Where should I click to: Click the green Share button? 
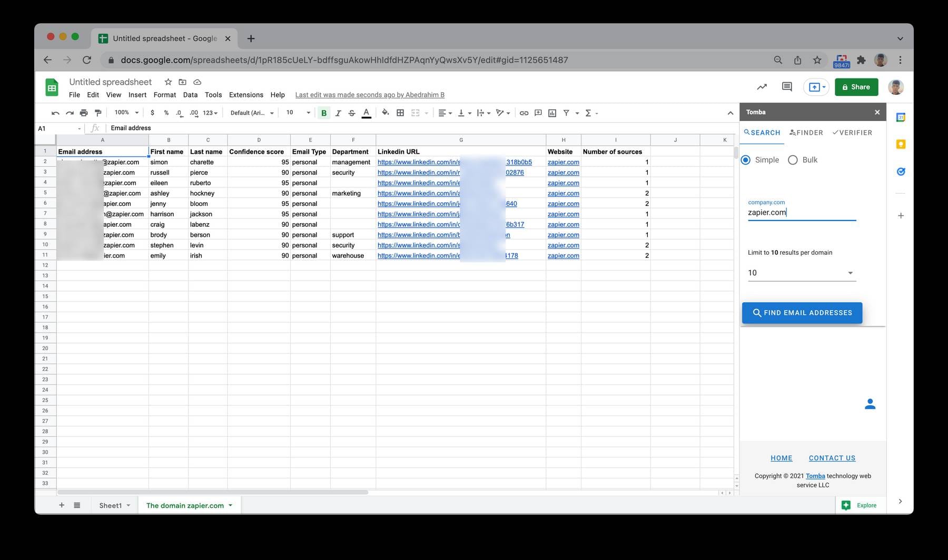(x=856, y=87)
